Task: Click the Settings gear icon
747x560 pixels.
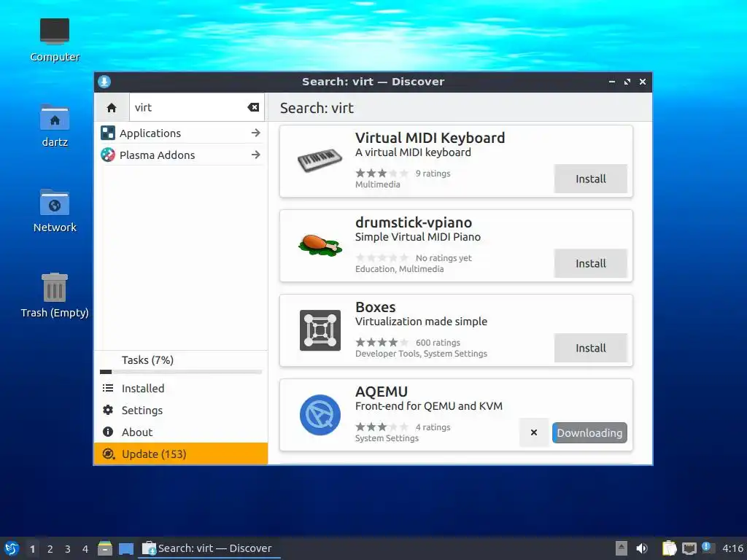Action: (x=108, y=410)
